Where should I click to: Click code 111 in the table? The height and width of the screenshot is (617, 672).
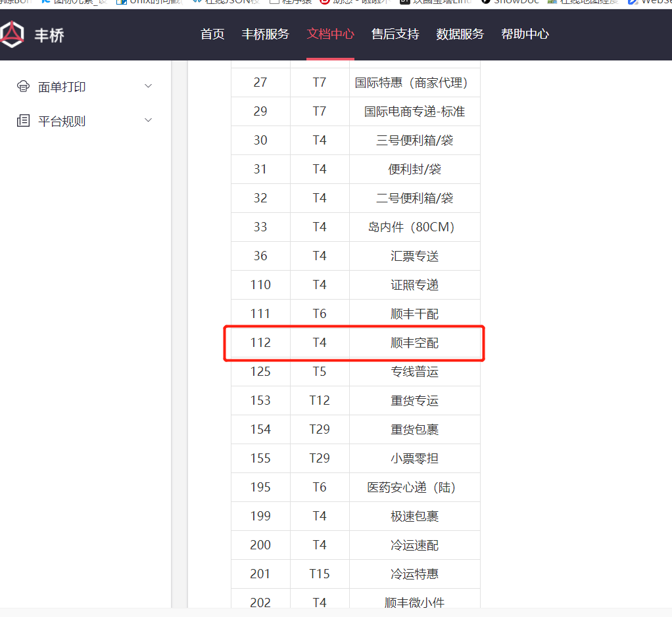tap(260, 313)
